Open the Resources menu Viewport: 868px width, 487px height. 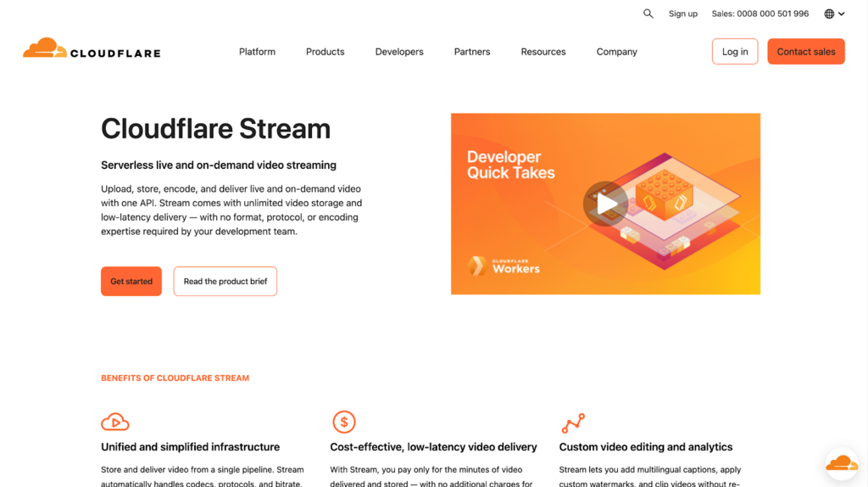[x=543, y=52]
